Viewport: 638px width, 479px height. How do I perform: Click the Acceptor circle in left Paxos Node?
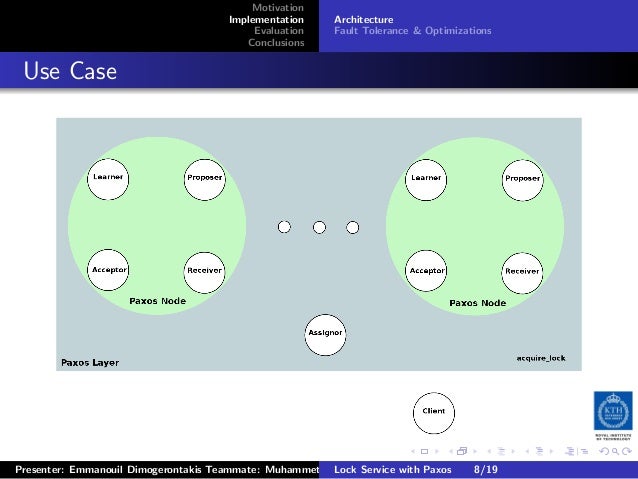tap(108, 270)
